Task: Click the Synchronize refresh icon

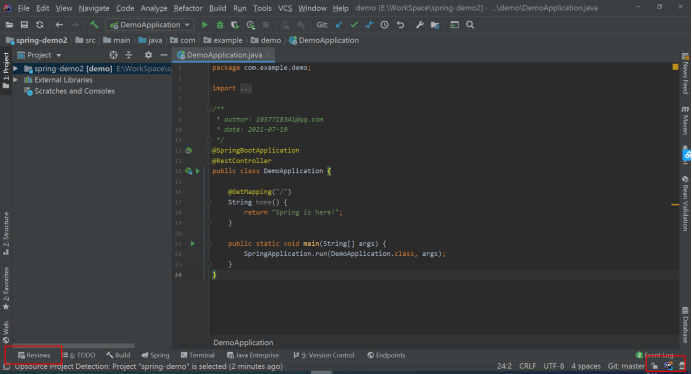Action: pyautogui.click(x=40, y=25)
